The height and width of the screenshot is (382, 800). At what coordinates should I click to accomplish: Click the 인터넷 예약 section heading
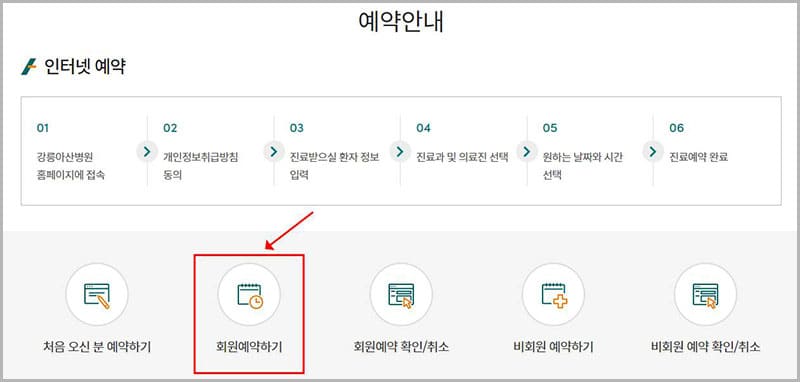pos(85,67)
